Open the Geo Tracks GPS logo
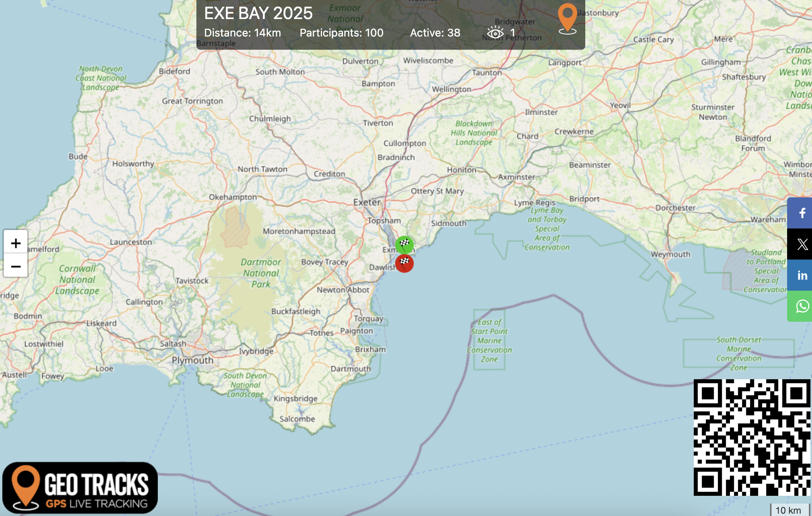Screen dimensions: 812x516 pyautogui.click(x=80, y=487)
